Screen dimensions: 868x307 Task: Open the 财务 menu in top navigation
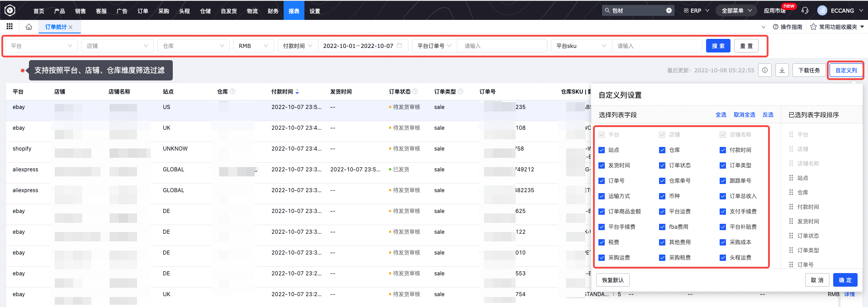(273, 11)
